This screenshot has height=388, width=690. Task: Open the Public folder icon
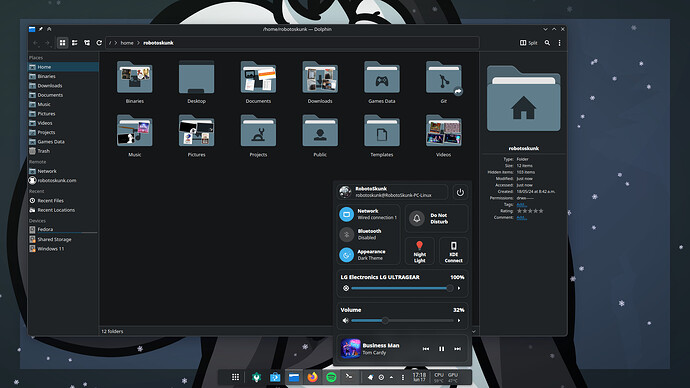point(320,131)
